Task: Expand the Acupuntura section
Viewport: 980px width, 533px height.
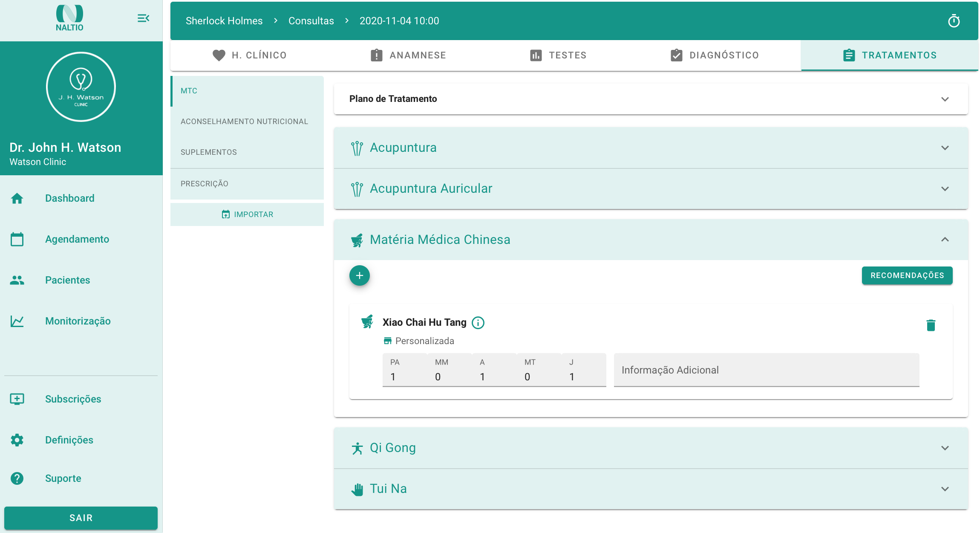Action: (945, 148)
